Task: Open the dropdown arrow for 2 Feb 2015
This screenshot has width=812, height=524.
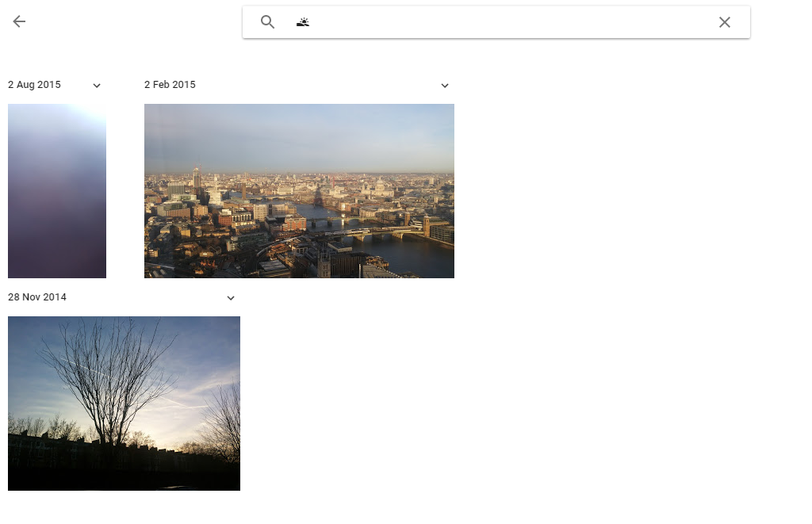Action: [445, 86]
